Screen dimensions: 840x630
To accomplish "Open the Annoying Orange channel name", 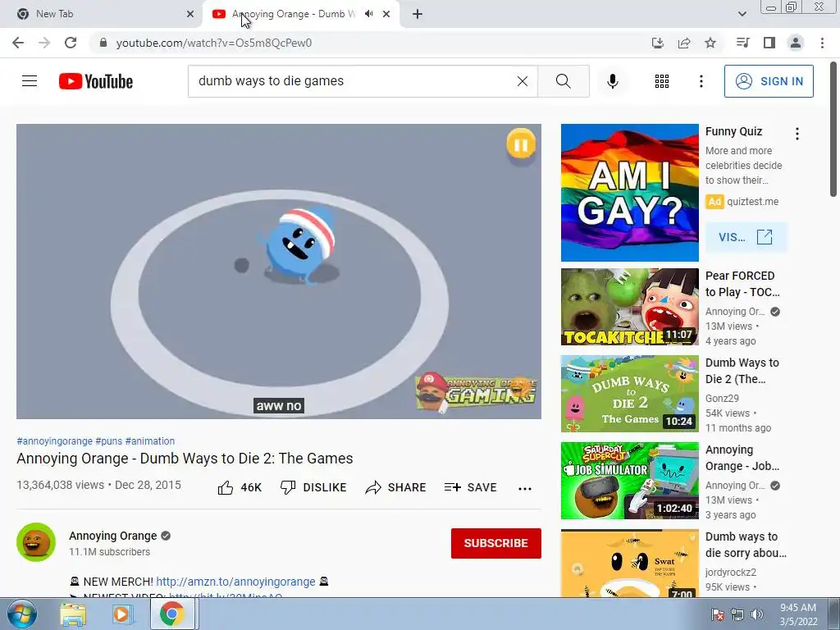I will coord(113,536).
